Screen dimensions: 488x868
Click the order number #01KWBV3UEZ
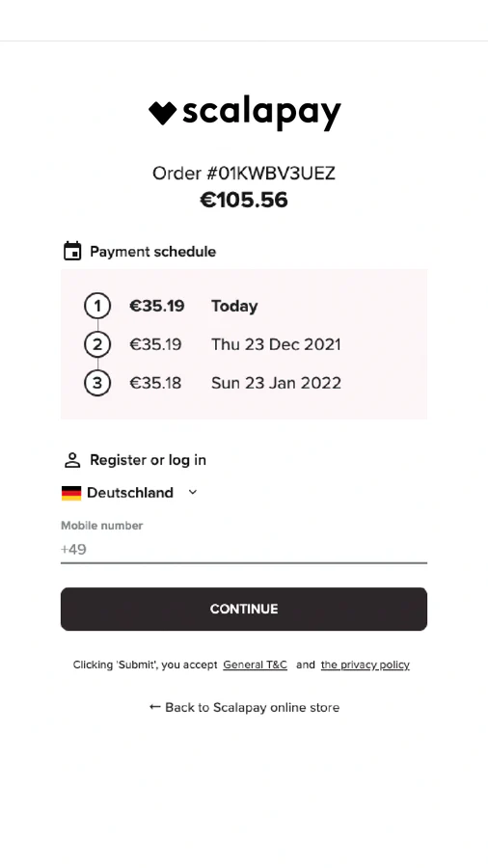tap(271, 174)
